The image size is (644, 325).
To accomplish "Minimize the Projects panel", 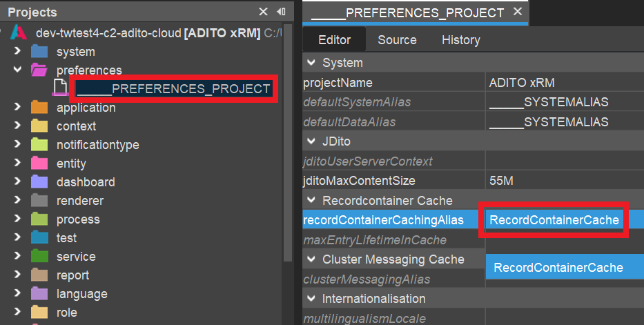I will point(281,12).
